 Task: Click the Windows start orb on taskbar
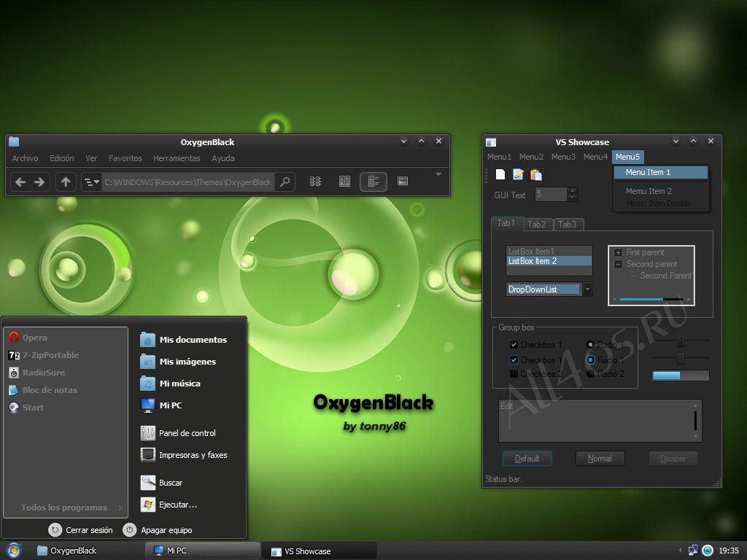tap(14, 551)
